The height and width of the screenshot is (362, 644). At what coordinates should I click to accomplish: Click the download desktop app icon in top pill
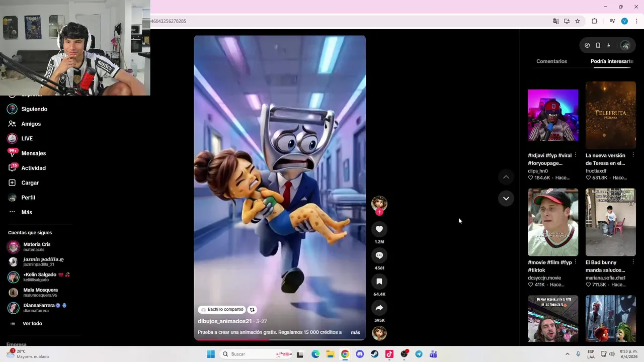609,45
